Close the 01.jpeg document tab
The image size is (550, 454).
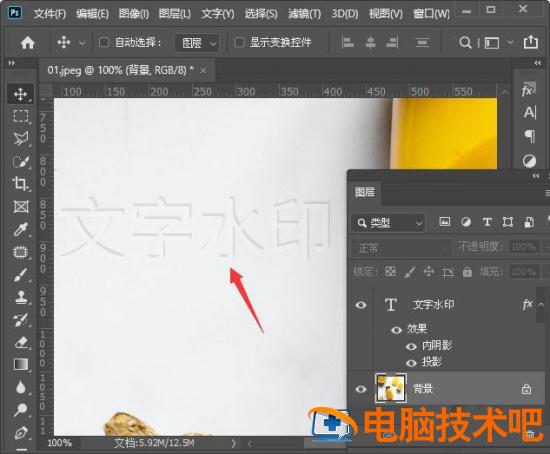pos(203,71)
